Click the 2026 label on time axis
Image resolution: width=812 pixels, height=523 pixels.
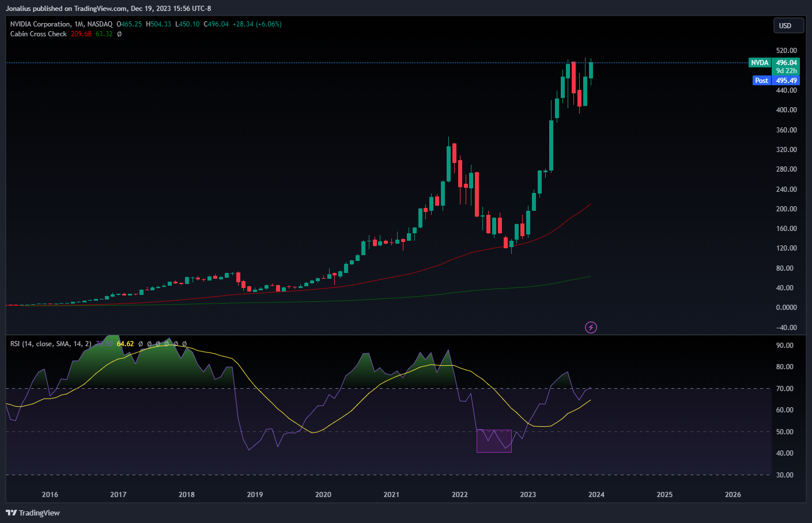coord(733,495)
